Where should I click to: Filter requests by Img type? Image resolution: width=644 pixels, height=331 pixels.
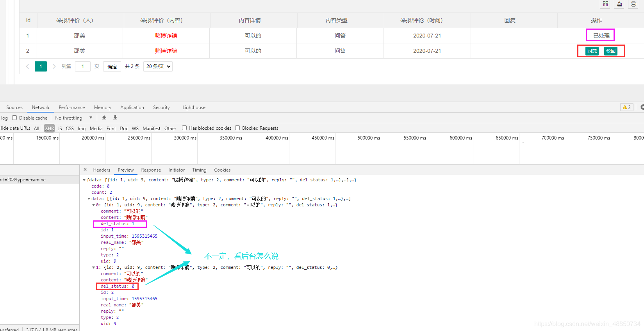tap(82, 128)
